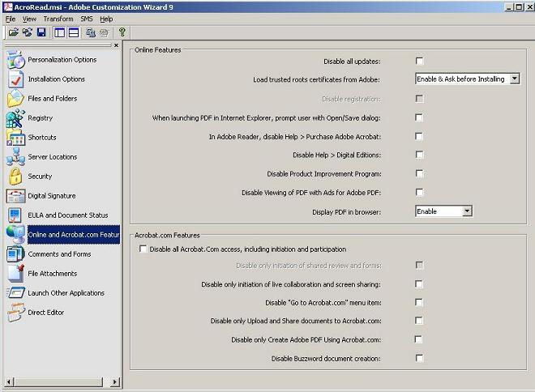Expand the Load trusted roots certificates dropdown
The image size is (535, 392).
click(x=515, y=79)
